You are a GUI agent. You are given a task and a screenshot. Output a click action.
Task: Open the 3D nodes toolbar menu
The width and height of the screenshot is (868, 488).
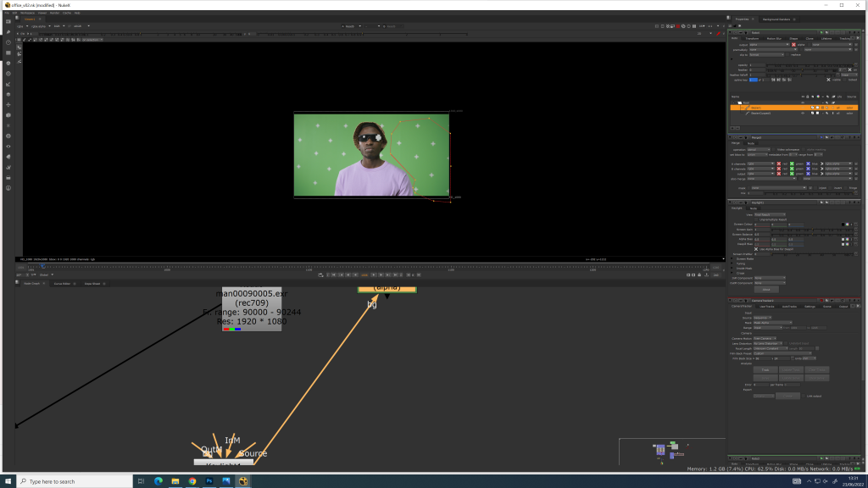[x=8, y=115]
